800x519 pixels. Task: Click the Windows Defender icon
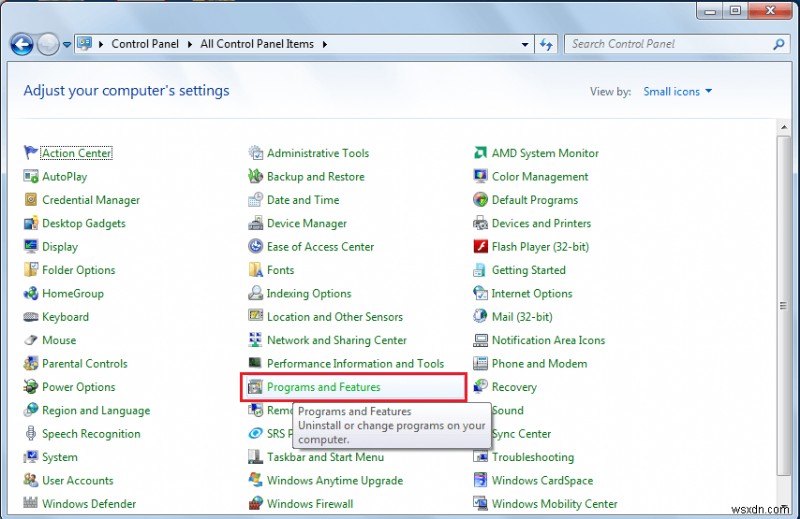coord(31,503)
